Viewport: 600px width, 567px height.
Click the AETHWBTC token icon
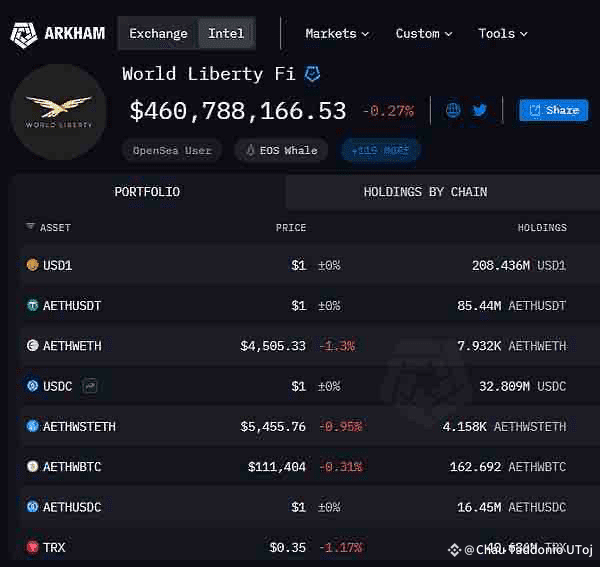33,466
